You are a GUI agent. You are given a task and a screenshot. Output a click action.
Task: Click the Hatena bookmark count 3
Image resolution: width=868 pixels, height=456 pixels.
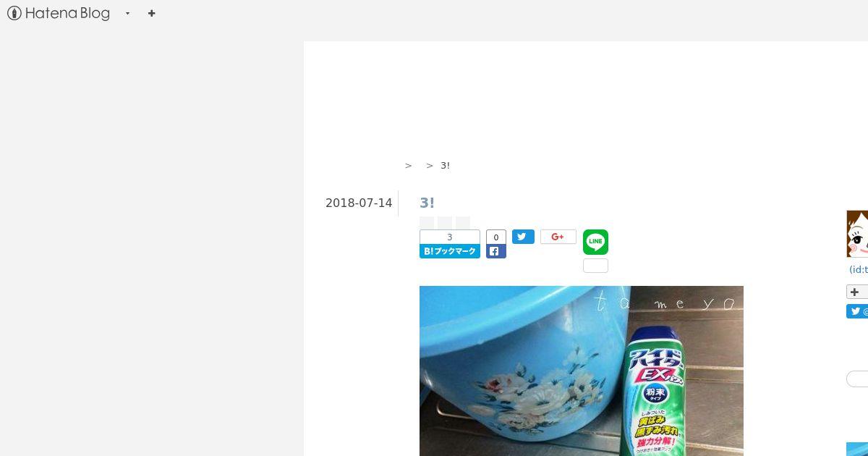[450, 237]
